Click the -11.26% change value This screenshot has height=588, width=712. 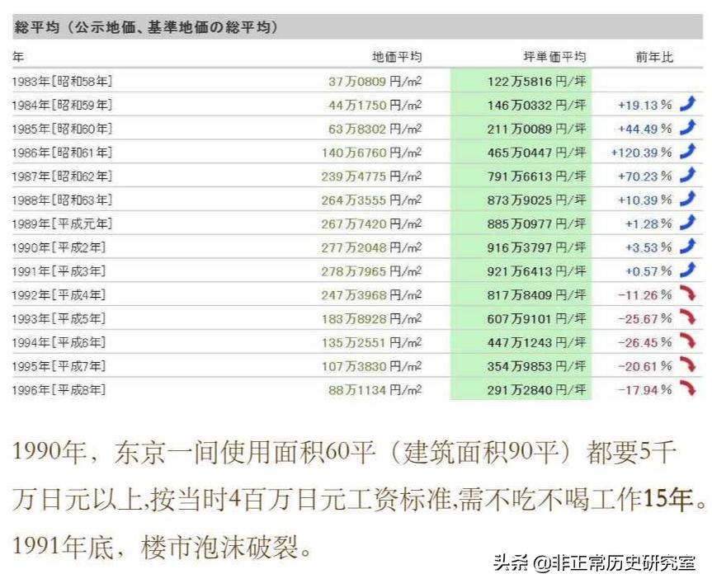(645, 294)
